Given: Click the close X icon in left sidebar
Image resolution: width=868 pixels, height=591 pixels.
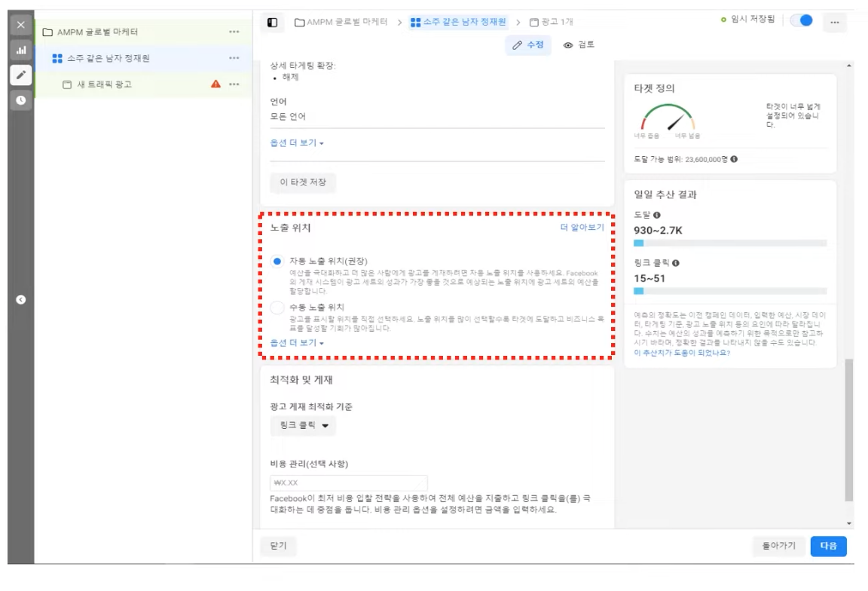Looking at the screenshot, I should click(x=20, y=25).
